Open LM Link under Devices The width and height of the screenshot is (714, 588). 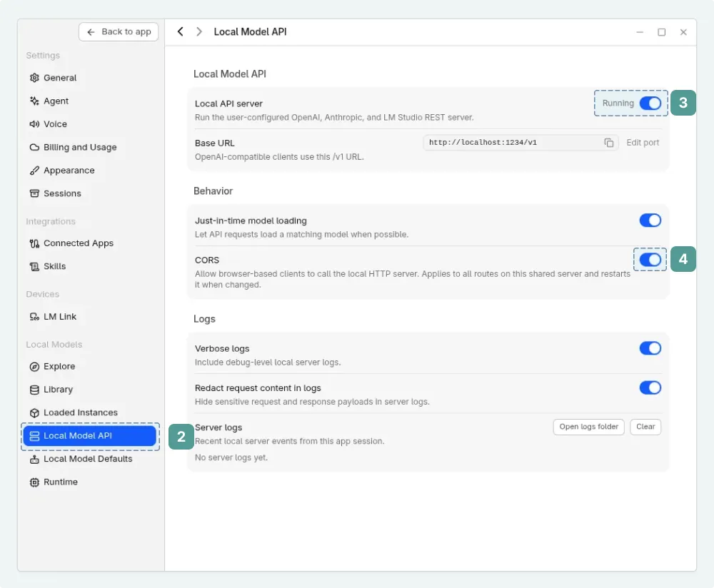pos(90,317)
